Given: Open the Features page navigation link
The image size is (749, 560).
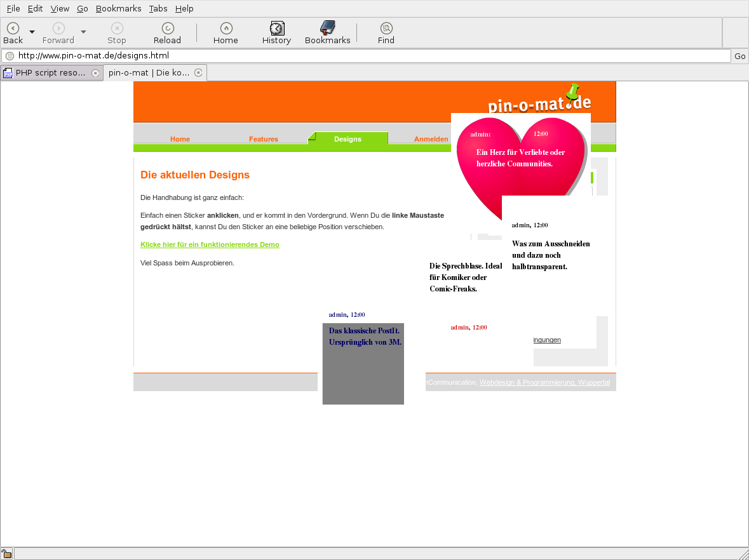Looking at the screenshot, I should [x=263, y=139].
